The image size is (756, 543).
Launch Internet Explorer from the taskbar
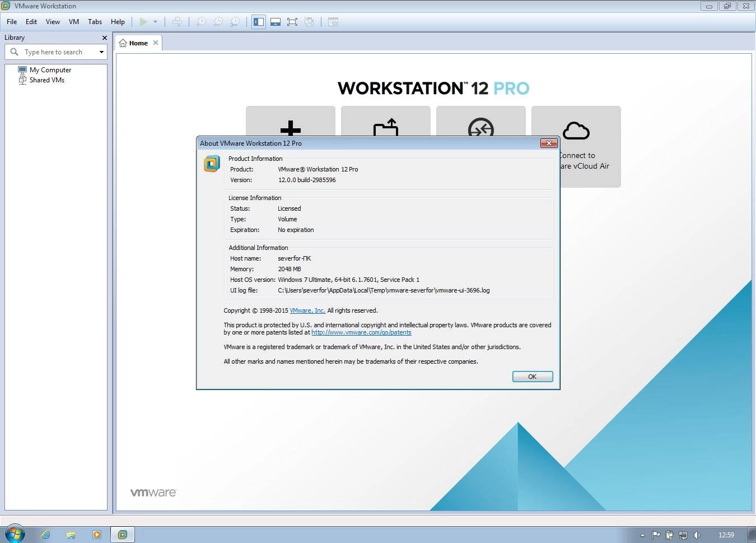point(45,535)
